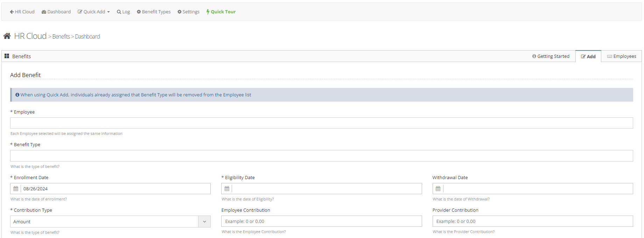The width and height of the screenshot is (644, 238).
Task: Go to Settings in the top navigation
Action: point(188,12)
